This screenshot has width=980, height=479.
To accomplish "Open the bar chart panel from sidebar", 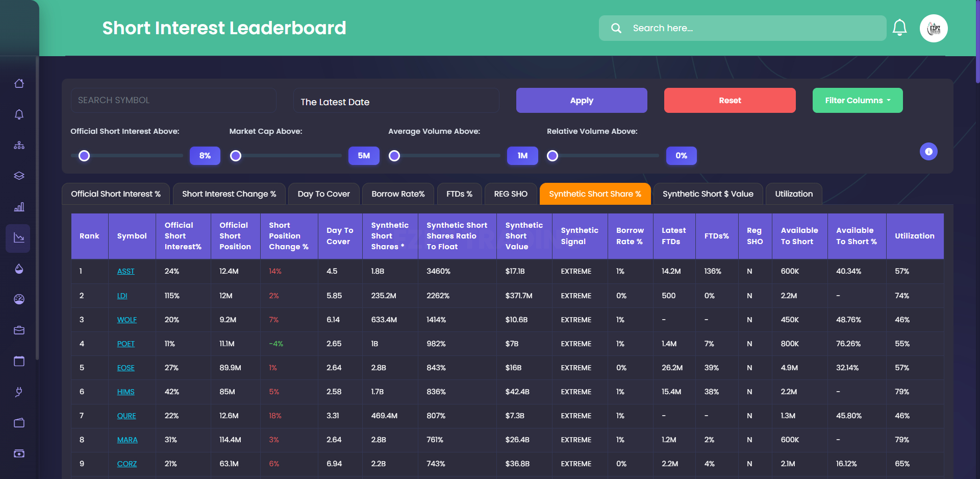I will coord(19,207).
